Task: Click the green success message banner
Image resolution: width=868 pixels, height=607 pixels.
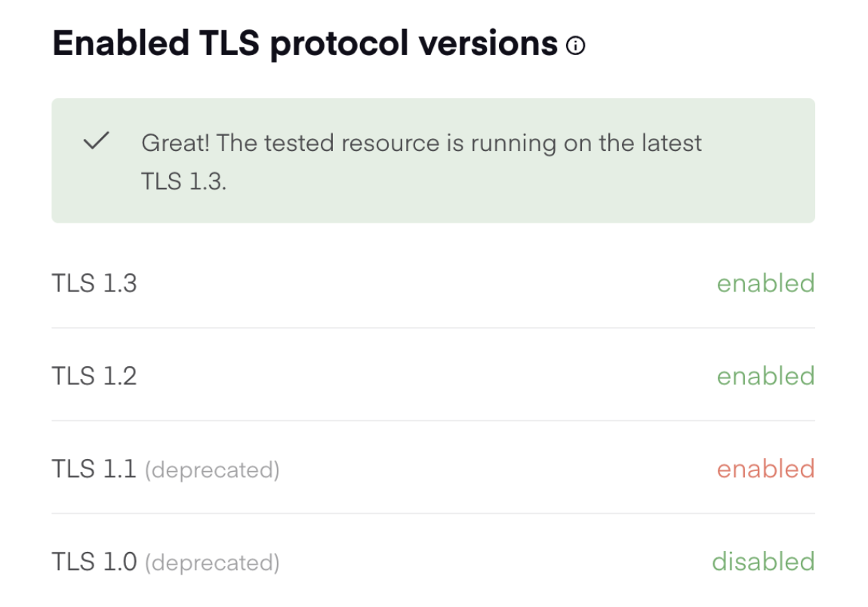Action: pyautogui.click(x=434, y=159)
